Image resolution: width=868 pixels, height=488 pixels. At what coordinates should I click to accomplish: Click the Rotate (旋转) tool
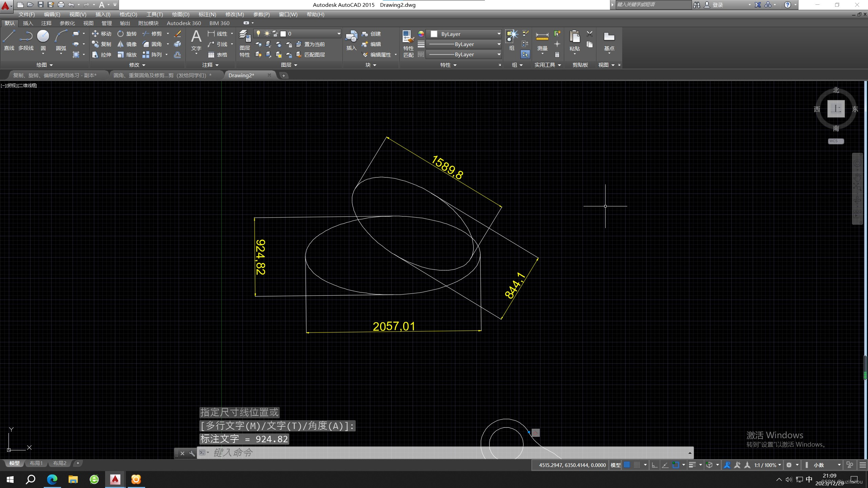pos(127,34)
